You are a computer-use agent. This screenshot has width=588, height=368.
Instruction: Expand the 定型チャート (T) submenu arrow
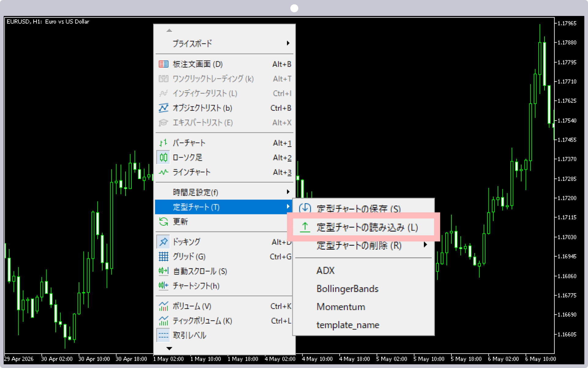point(288,207)
